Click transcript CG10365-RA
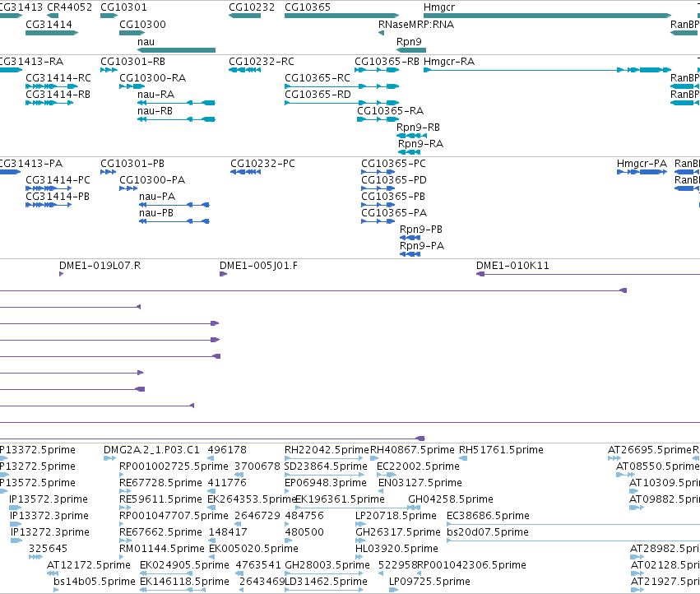 tap(378, 119)
